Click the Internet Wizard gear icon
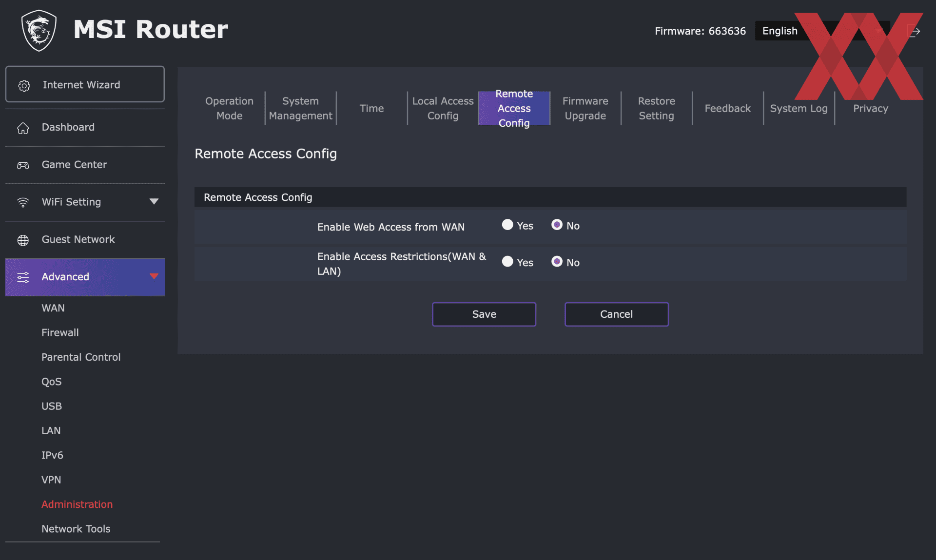 [x=24, y=86]
